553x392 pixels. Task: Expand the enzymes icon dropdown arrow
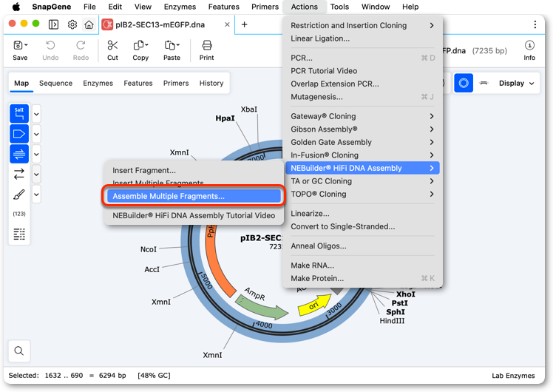point(36,114)
